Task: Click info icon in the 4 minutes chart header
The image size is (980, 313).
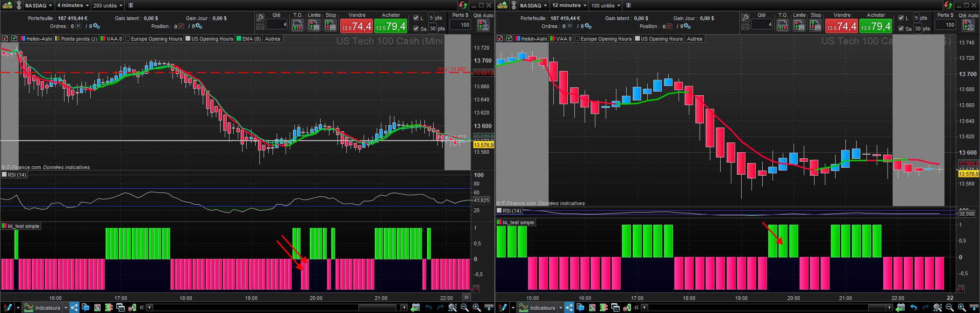Action: pyautogui.click(x=131, y=6)
